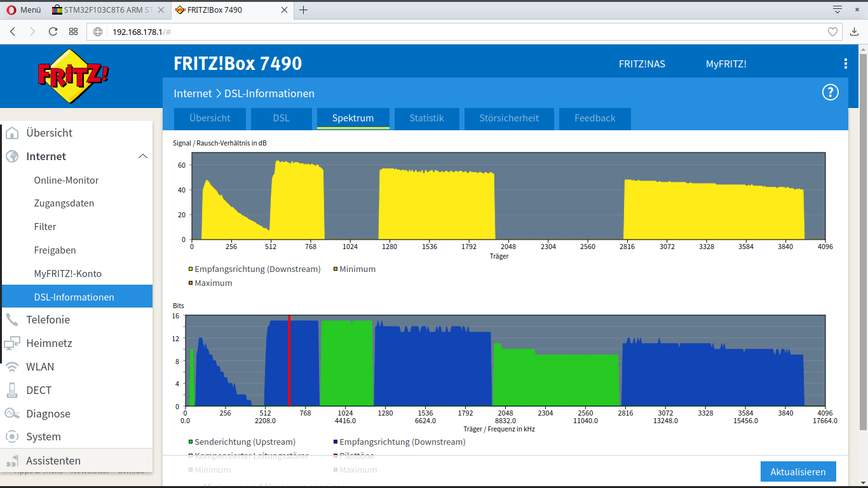Switch to the Übersicht tab
Screen dimensions: 868x488
point(210,118)
